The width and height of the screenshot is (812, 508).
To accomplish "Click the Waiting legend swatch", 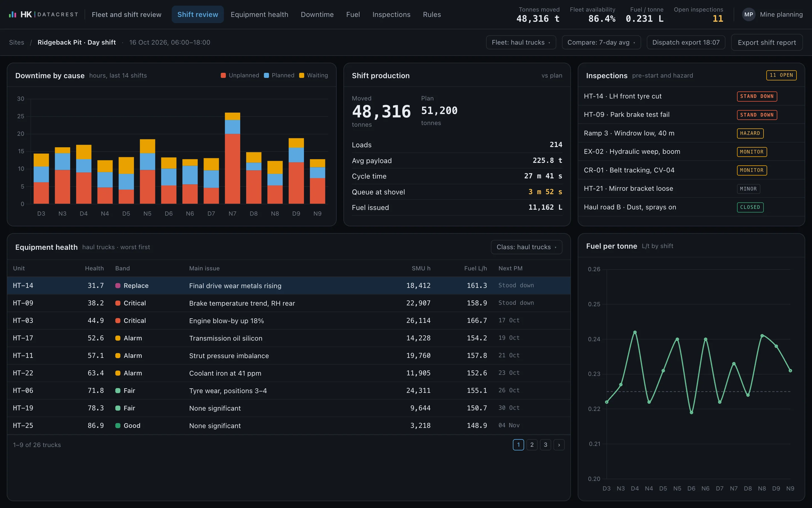I will (x=302, y=75).
